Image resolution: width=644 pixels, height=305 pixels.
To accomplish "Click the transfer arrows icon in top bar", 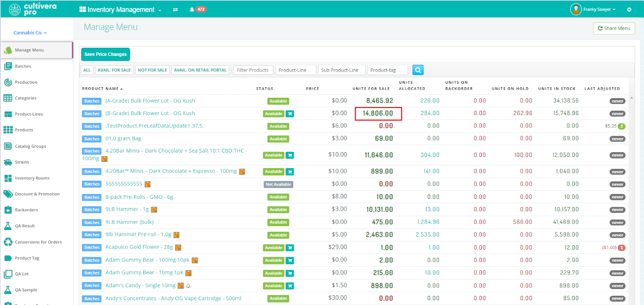I will [175, 10].
